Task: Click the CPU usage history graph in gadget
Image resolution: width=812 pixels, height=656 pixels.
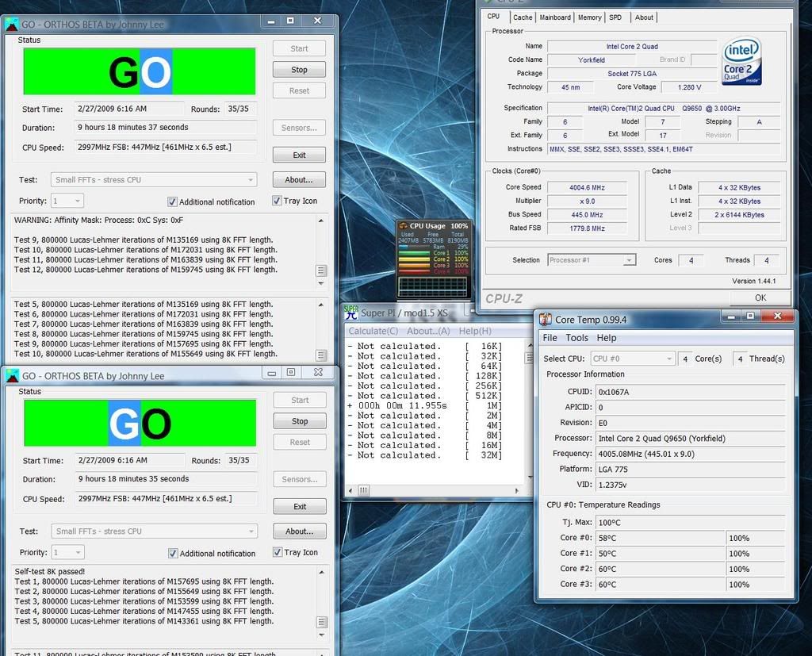Action: click(433, 286)
